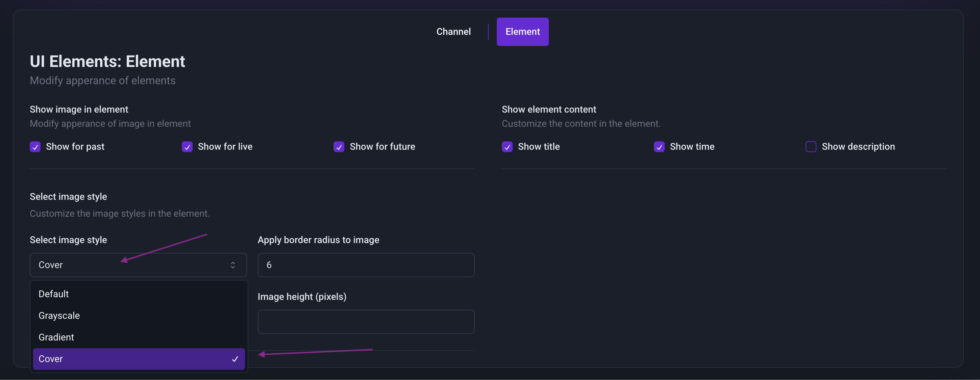Uncheck the Show title checkbox
The height and width of the screenshot is (380, 980).
(x=507, y=147)
